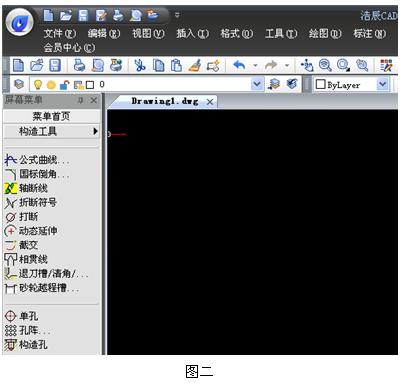Image resolution: width=402 pixels, height=385 pixels.
Task: Open the 标注(N) menu
Action: point(369,33)
